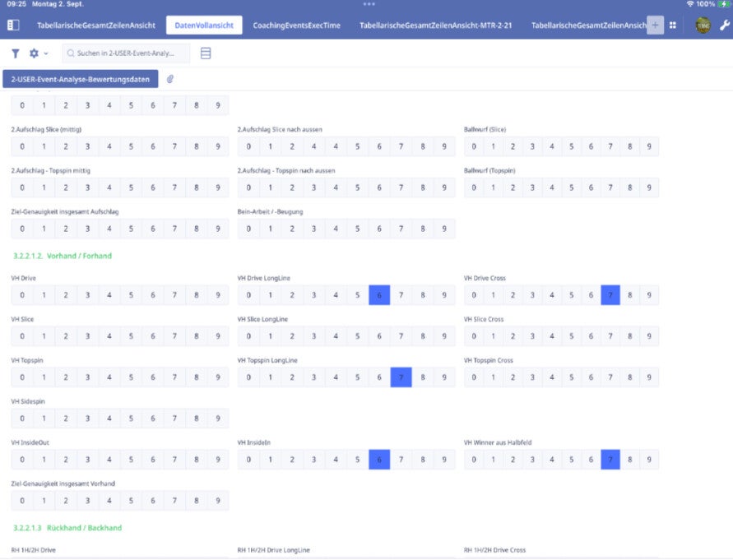Screen dimensions: 733x560
Task: Click the list layout view icon
Action: pyautogui.click(x=206, y=53)
